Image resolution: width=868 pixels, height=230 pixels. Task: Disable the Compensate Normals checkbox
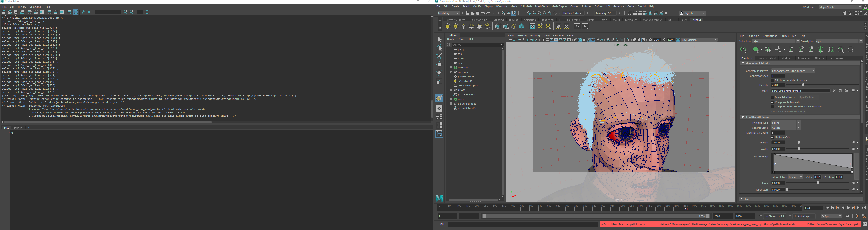[772, 102]
